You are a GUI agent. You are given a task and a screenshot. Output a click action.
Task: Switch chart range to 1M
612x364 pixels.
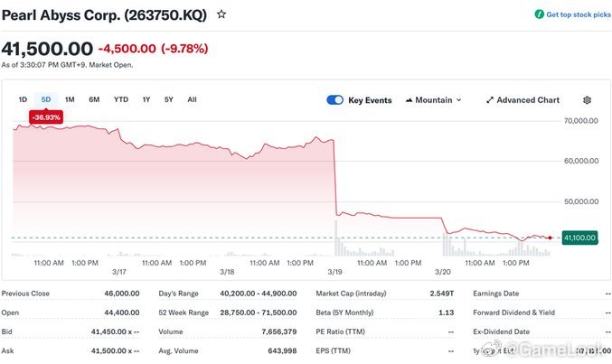(70, 99)
